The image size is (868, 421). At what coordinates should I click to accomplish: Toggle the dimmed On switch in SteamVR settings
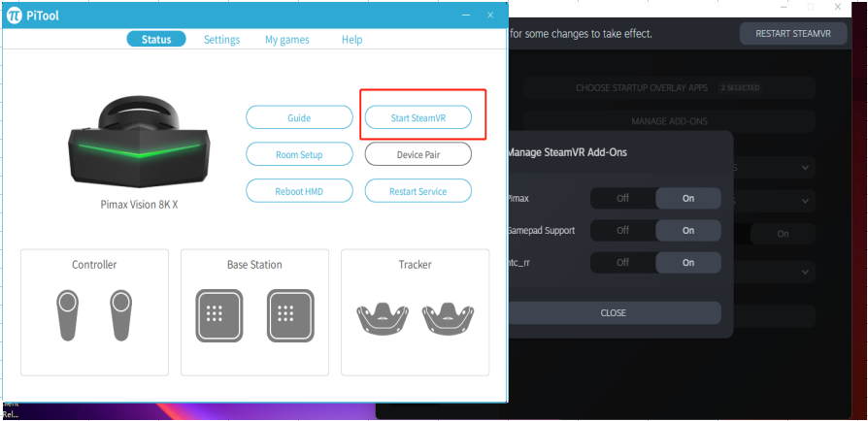(783, 234)
